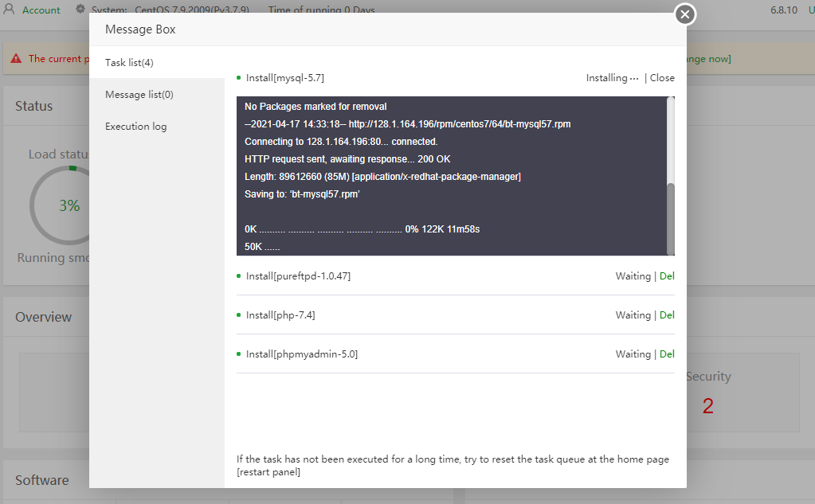Open the Message list tab
Viewport: 815px width, 504px height.
(139, 95)
